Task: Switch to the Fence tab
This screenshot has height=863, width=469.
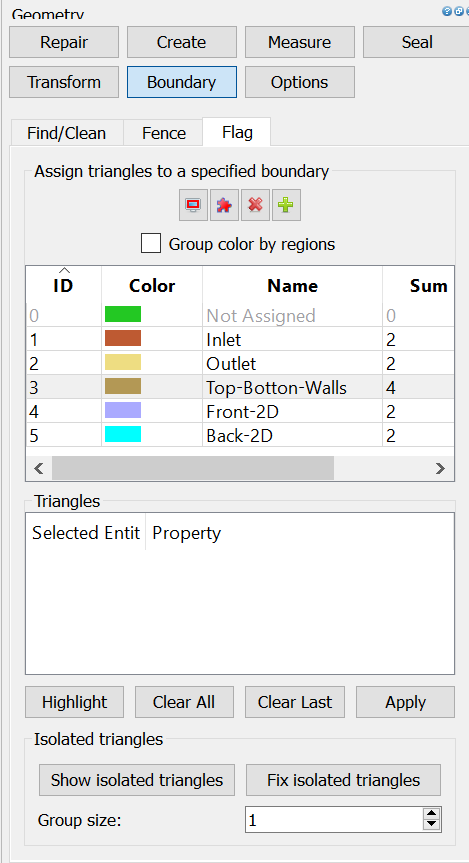Action: point(163,133)
